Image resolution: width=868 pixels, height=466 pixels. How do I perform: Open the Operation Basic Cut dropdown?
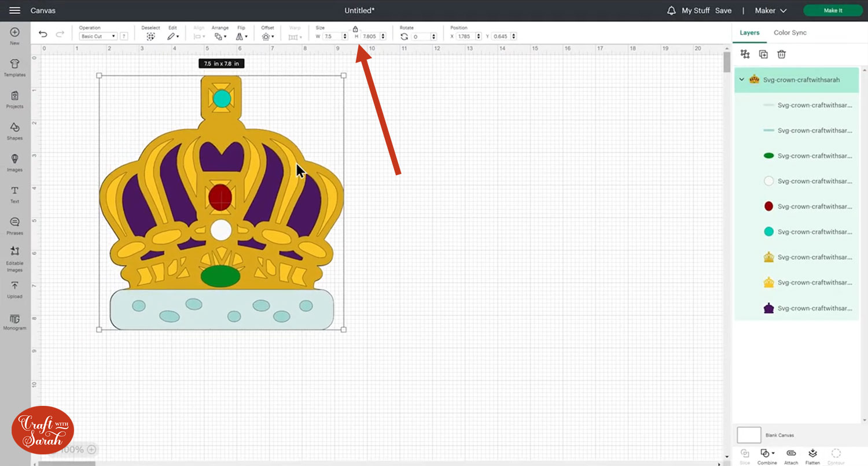[98, 36]
